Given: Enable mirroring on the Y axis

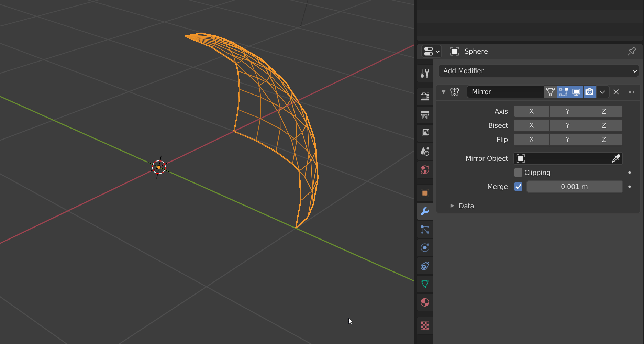Looking at the screenshot, I should pos(567,111).
